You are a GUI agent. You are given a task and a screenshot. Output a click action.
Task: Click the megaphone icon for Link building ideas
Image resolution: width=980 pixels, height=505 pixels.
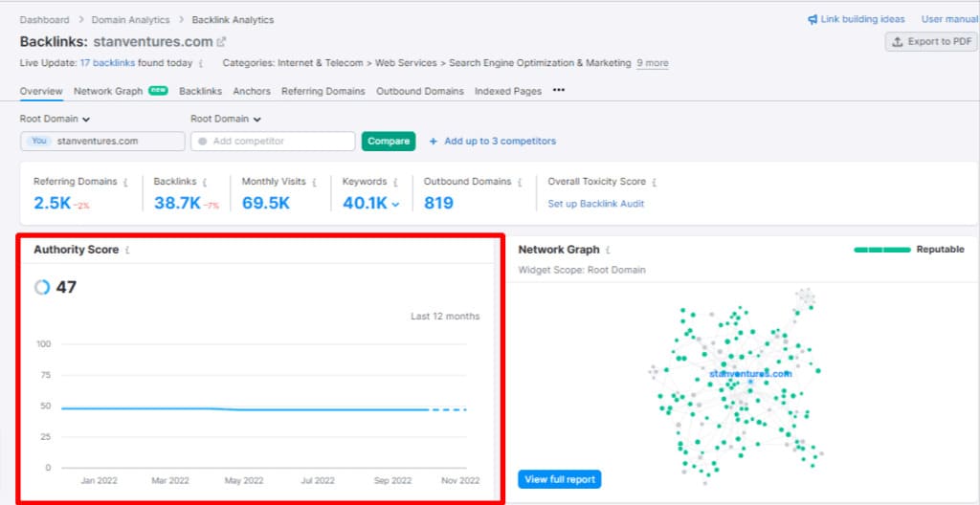[813, 19]
